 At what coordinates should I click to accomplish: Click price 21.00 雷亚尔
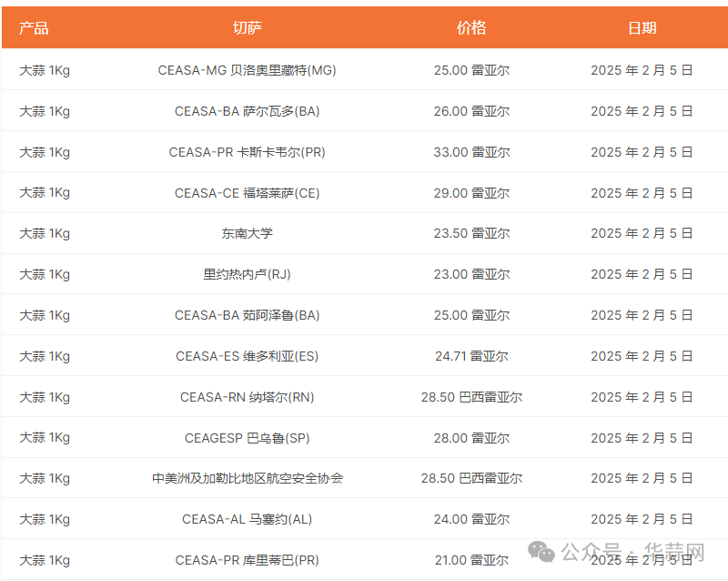[471, 560]
